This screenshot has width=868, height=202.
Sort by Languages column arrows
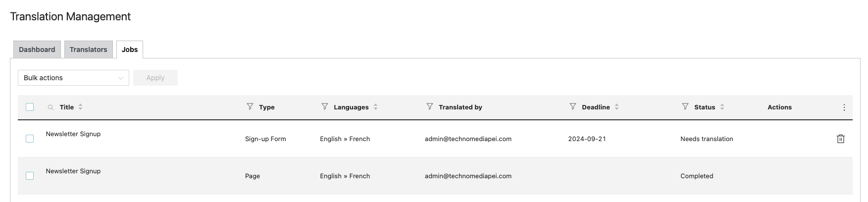pos(376,107)
